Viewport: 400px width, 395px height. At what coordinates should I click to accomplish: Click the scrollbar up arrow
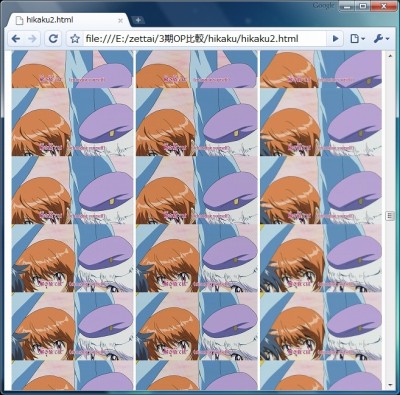(x=390, y=56)
